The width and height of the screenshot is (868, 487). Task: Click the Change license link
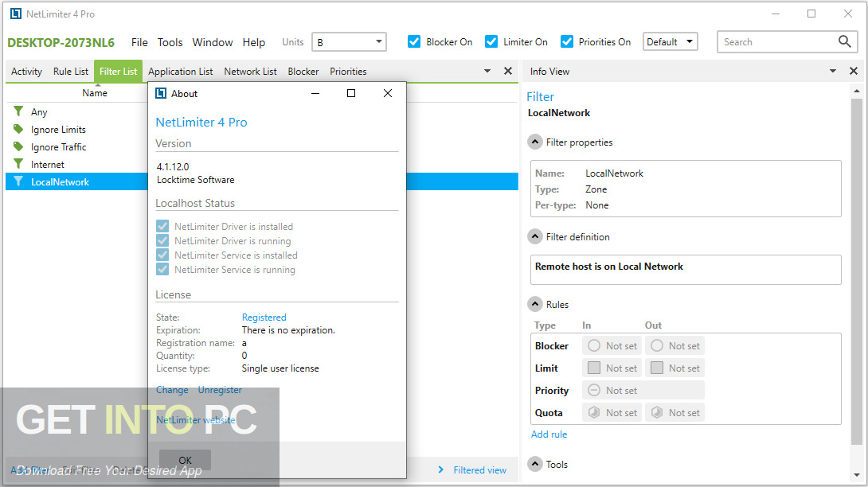(172, 390)
